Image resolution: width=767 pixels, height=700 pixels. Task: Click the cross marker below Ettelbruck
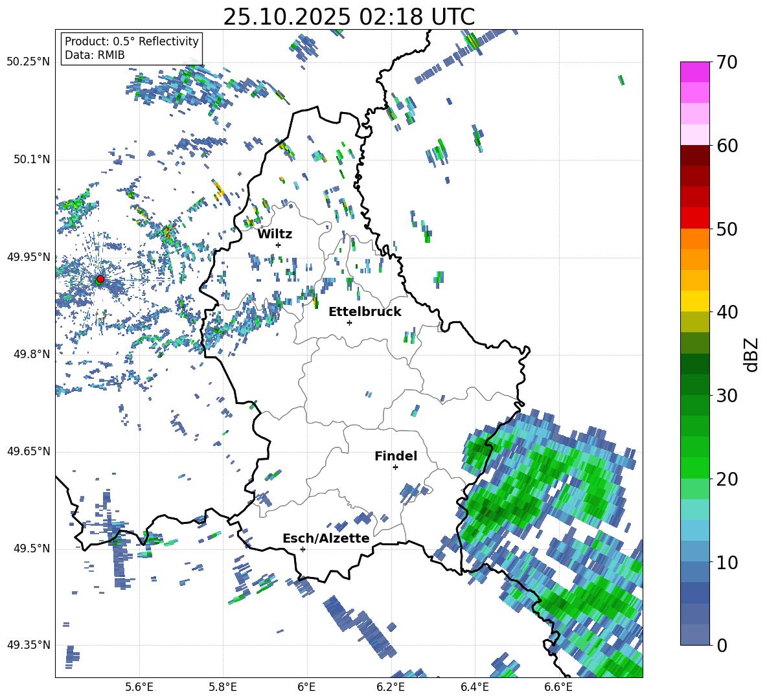(x=349, y=322)
